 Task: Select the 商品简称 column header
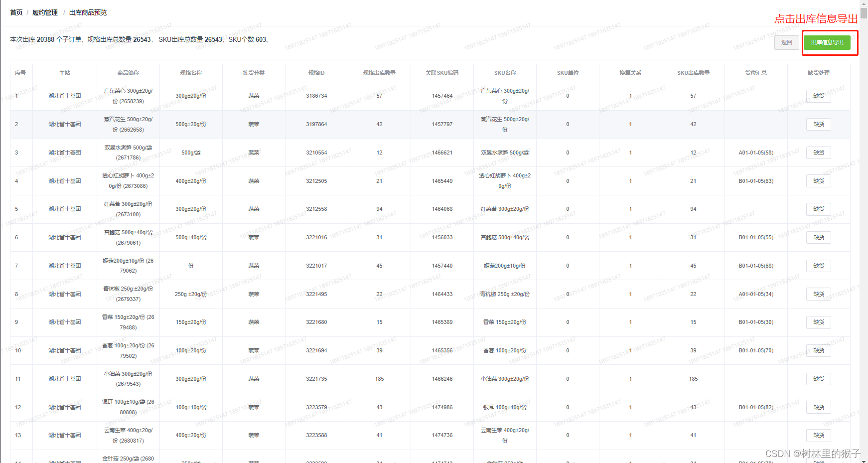pyautogui.click(x=128, y=73)
